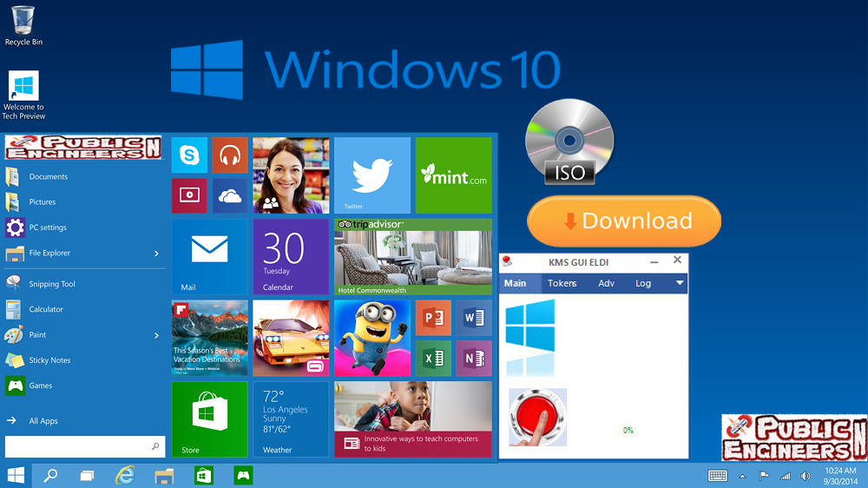The width and height of the screenshot is (868, 488).
Task: Open the Recycle Bin desktop icon
Action: click(x=23, y=25)
